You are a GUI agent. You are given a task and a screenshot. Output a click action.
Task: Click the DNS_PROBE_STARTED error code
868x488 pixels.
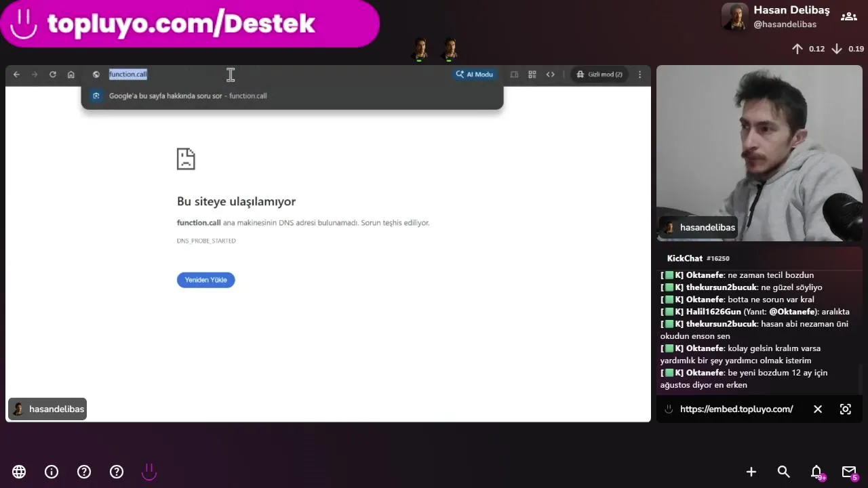[206, 241]
